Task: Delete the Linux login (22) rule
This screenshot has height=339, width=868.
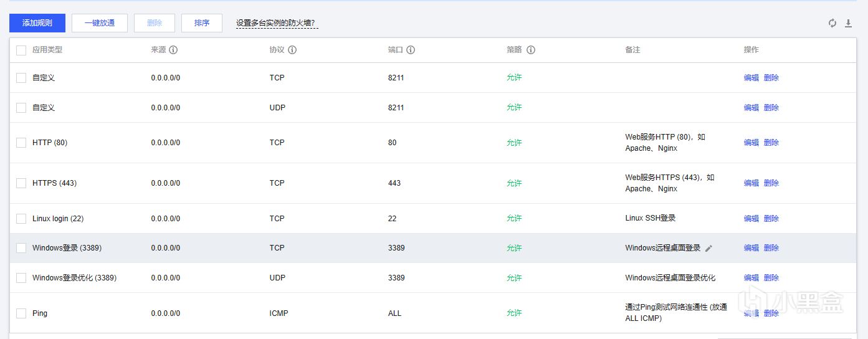Action: click(771, 219)
